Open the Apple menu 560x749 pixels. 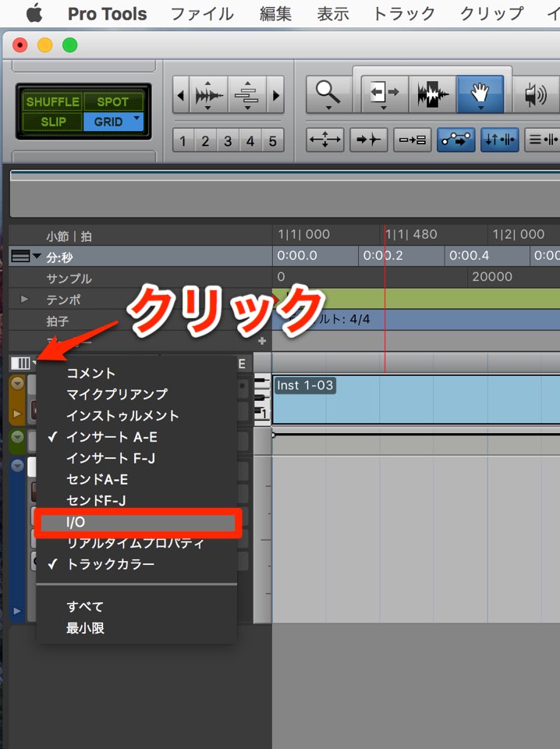click(x=34, y=13)
